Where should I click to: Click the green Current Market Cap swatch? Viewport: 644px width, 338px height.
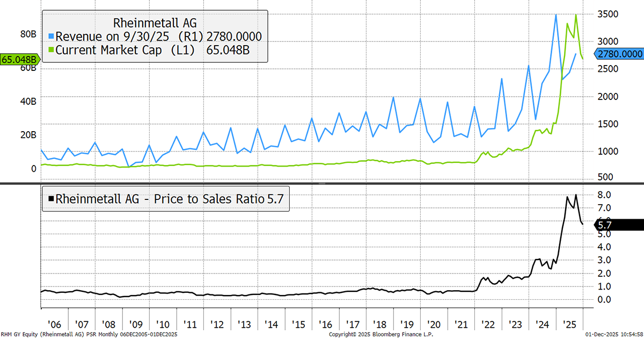(x=51, y=49)
